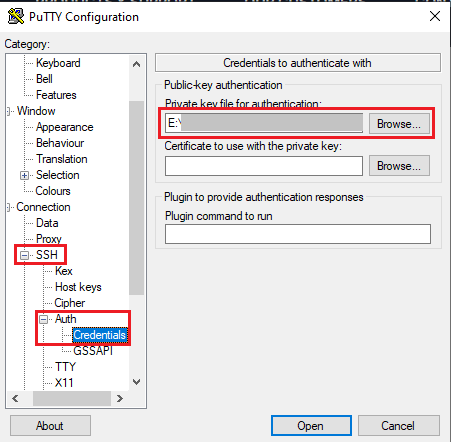Open the SSH connection

point(311,425)
